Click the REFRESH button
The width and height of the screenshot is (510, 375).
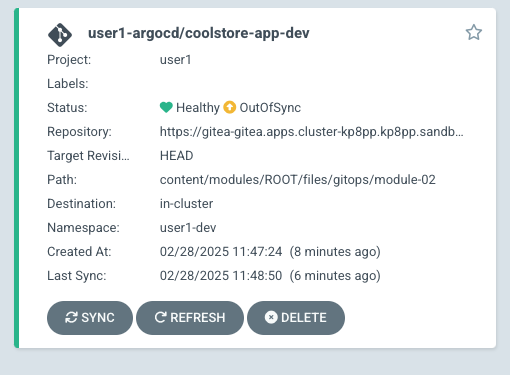(x=190, y=318)
